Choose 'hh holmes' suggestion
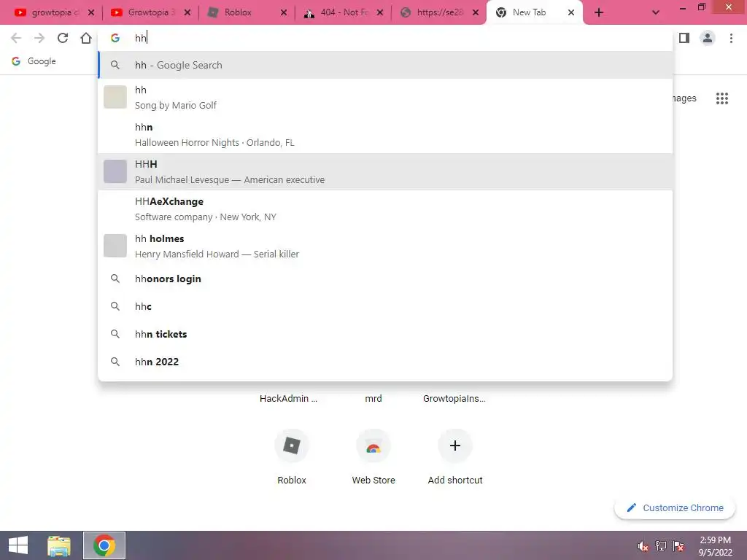 385,246
